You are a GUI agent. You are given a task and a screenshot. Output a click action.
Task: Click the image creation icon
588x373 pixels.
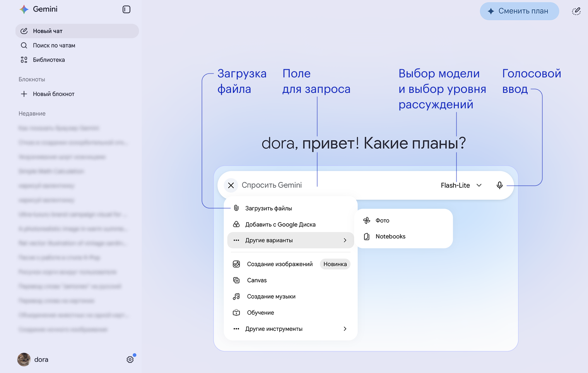236,264
